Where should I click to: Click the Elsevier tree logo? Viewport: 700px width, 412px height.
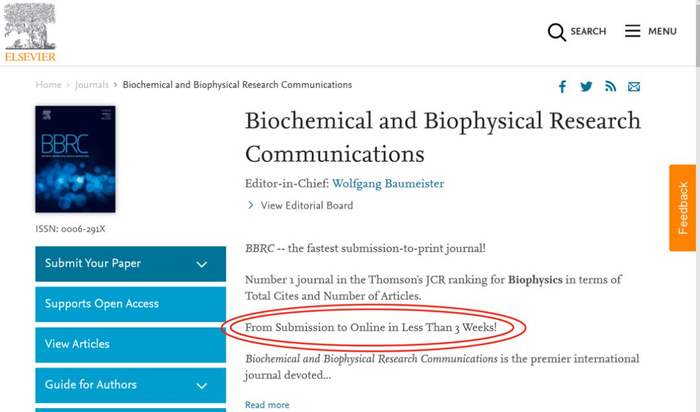pyautogui.click(x=32, y=24)
